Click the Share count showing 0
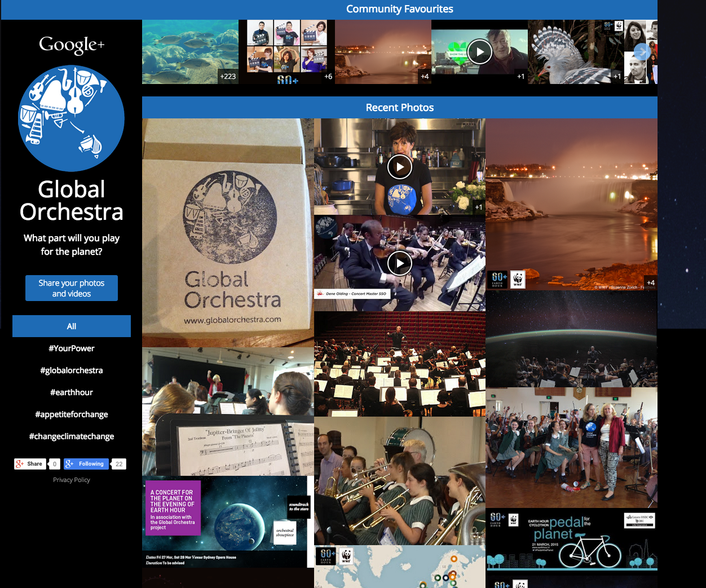Viewport: 706px width, 588px height. pos(54,464)
